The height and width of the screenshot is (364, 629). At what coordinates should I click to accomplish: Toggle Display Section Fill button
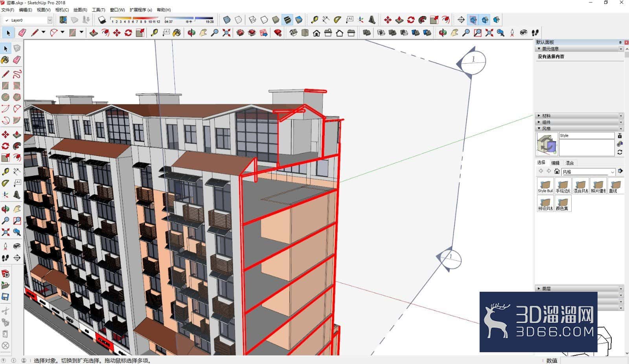[496, 20]
